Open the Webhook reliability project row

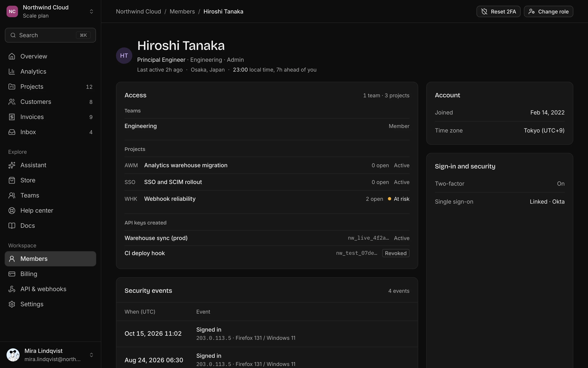click(267, 199)
